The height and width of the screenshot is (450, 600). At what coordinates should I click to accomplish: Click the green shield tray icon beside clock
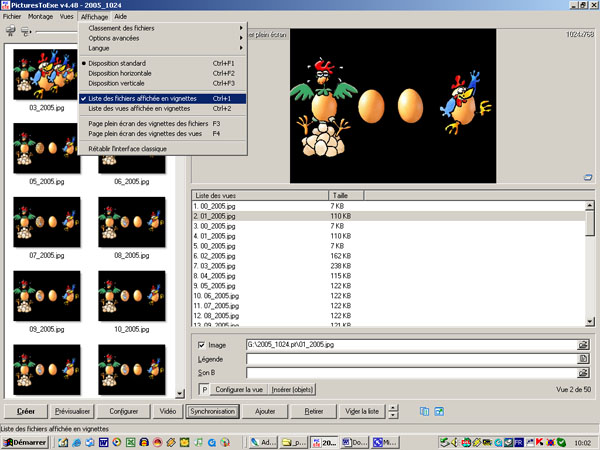coord(561,442)
